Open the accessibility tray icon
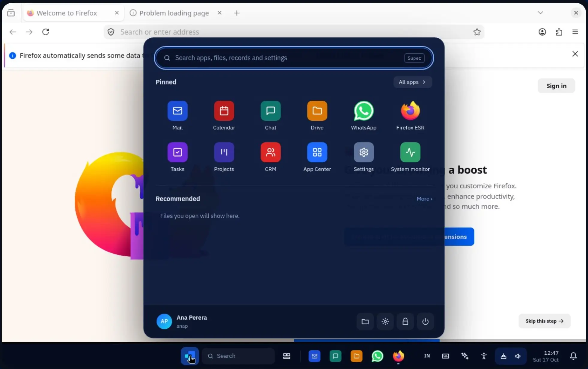The image size is (588, 369). 484,356
